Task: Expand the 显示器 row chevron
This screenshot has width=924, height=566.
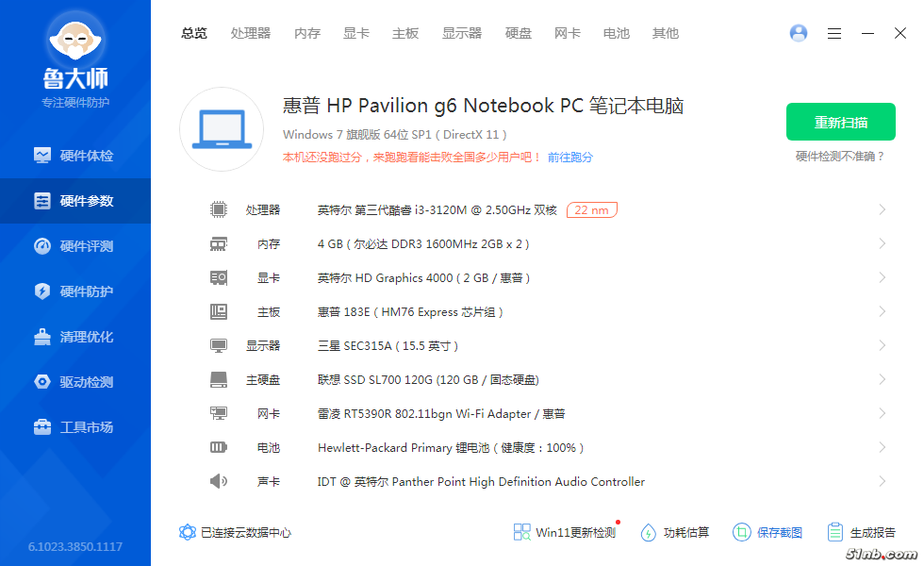Action: click(x=883, y=345)
